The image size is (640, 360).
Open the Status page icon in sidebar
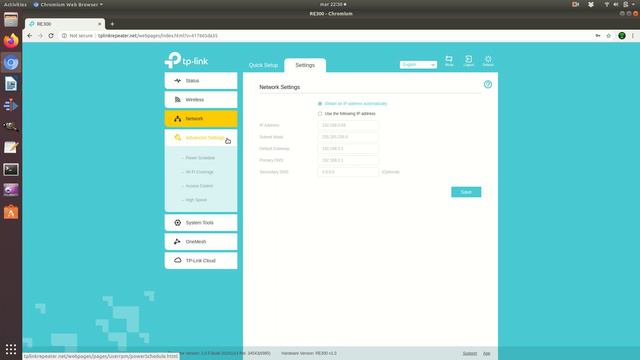(178, 81)
